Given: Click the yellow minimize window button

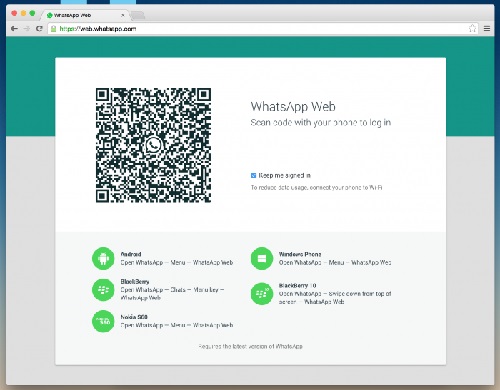Looking at the screenshot, I should [23, 13].
